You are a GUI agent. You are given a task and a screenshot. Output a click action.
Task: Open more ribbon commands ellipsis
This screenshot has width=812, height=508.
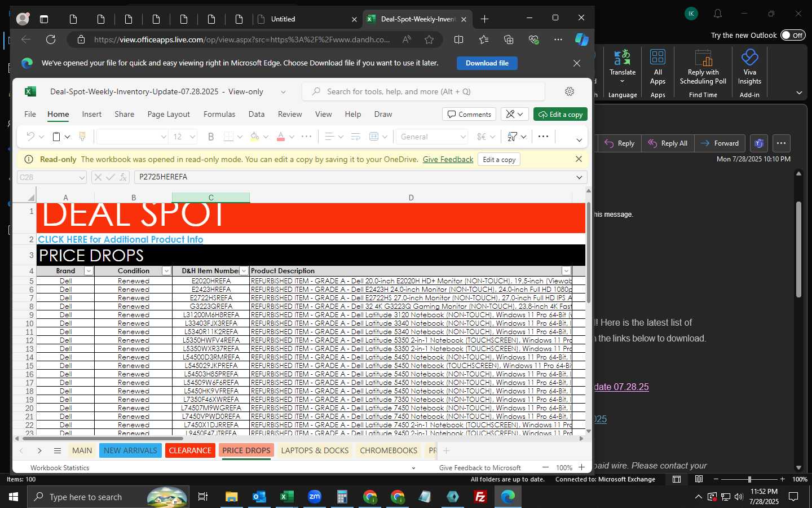point(543,137)
